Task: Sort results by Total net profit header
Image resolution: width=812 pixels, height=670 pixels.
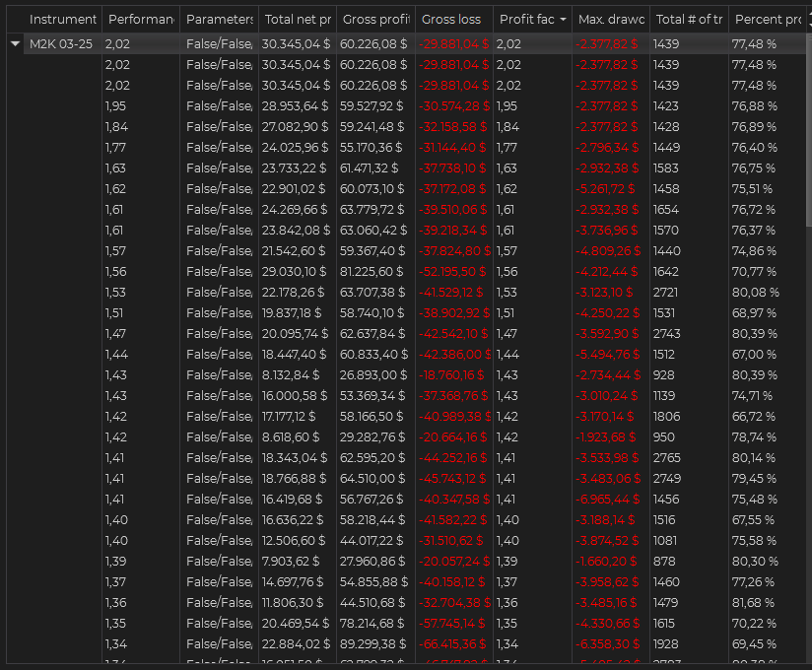Action: pos(297,20)
